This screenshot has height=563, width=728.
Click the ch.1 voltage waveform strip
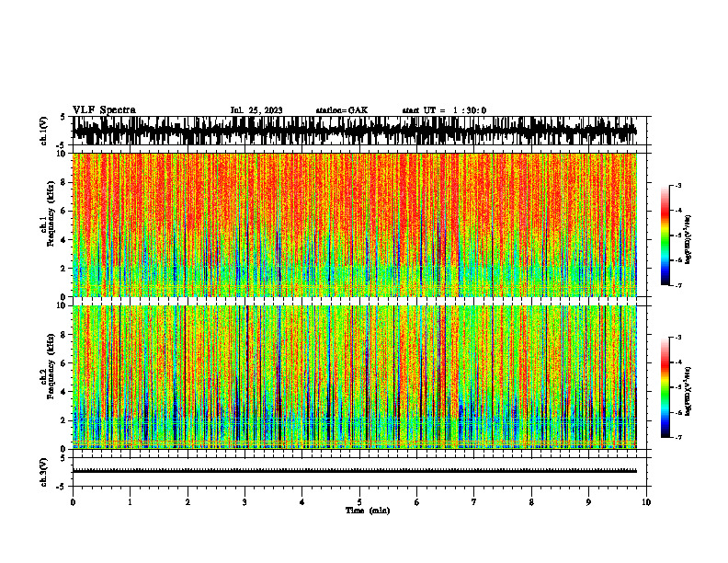tap(354, 131)
